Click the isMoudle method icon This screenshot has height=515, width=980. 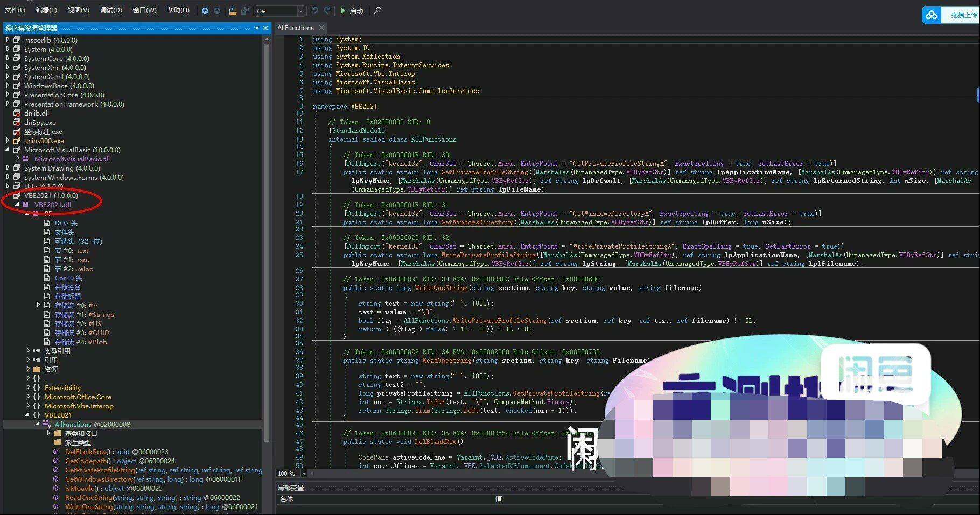pyautogui.click(x=56, y=489)
